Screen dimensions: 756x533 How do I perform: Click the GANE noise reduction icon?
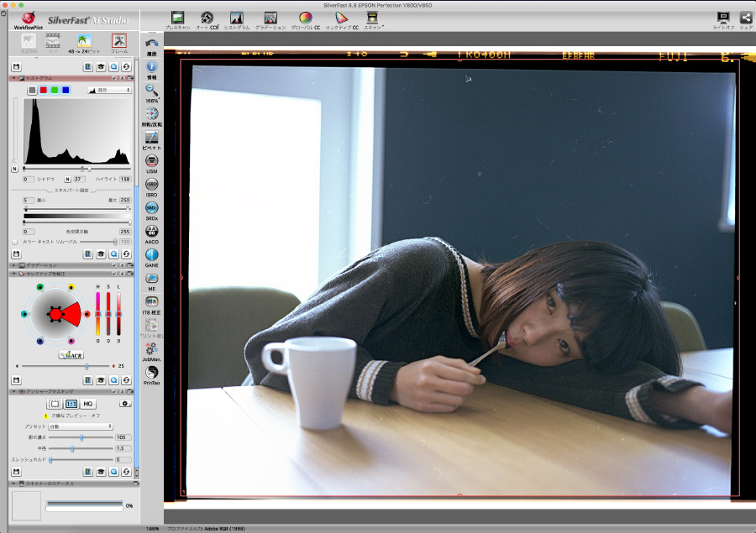(x=152, y=255)
